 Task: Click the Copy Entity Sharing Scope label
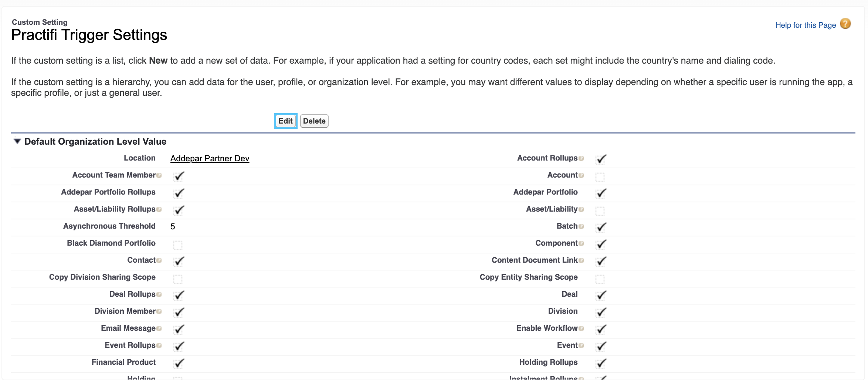point(529,277)
